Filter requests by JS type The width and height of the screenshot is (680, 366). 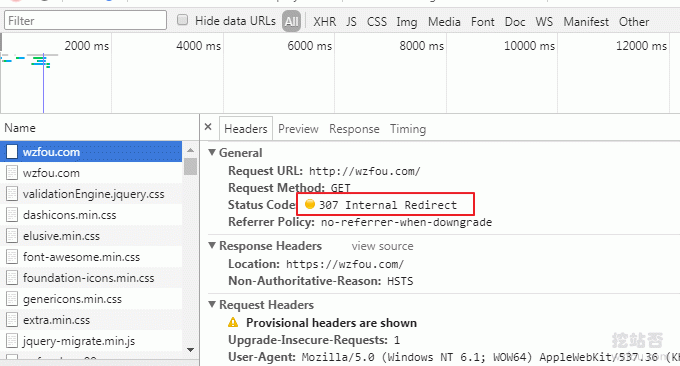(x=351, y=22)
